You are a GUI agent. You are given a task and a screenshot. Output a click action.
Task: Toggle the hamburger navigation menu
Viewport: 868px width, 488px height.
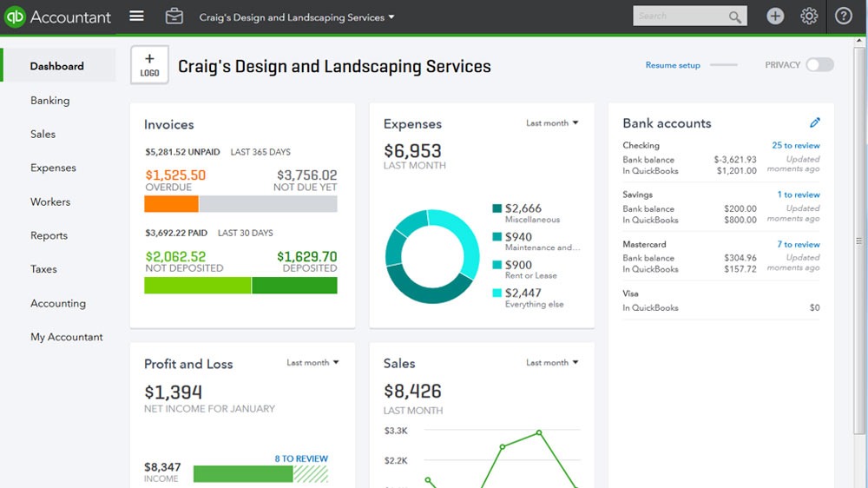coord(137,16)
